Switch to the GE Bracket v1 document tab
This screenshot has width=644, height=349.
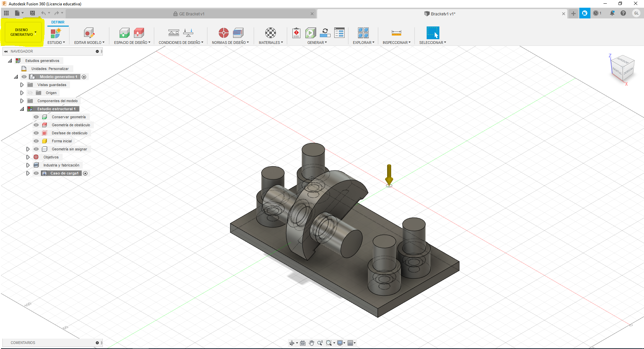pyautogui.click(x=192, y=14)
